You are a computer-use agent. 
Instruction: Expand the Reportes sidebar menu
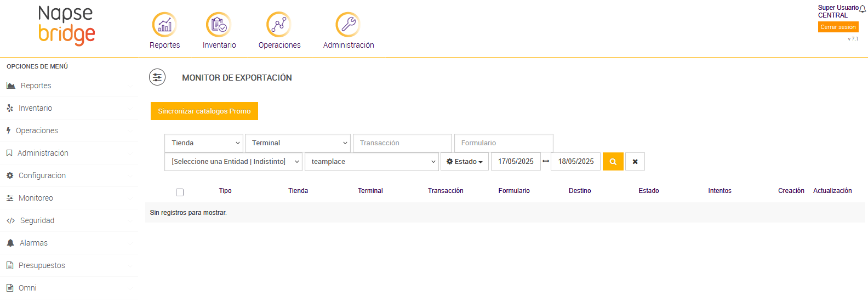tap(69, 86)
